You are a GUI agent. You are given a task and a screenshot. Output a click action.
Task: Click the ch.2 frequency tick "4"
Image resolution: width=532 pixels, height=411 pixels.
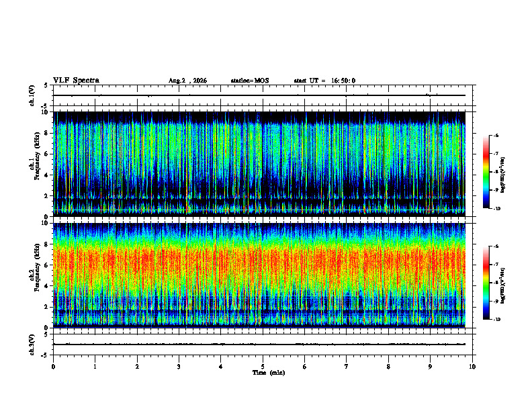[x=46, y=286]
